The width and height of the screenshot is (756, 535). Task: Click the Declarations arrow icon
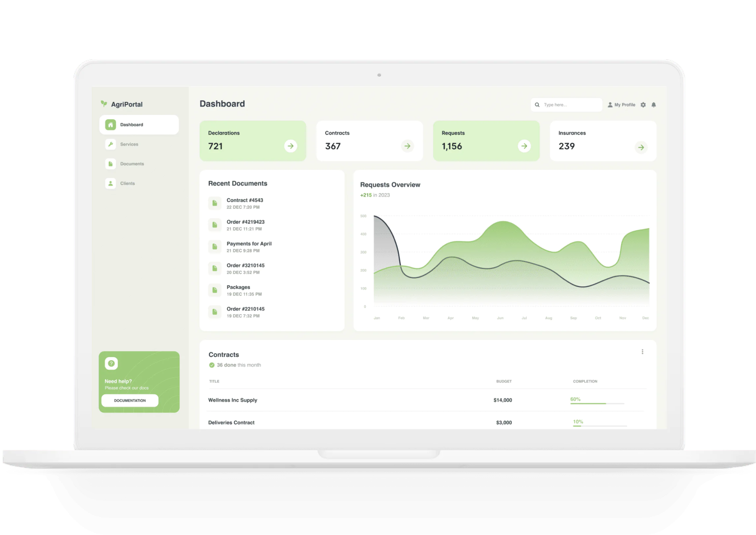click(290, 146)
